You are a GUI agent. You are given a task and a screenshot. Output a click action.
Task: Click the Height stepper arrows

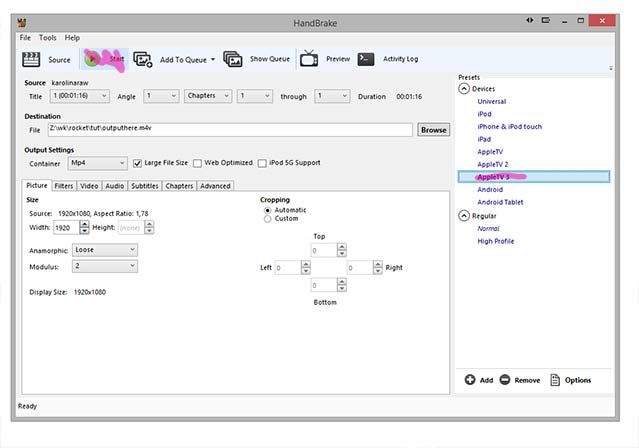coord(149,227)
